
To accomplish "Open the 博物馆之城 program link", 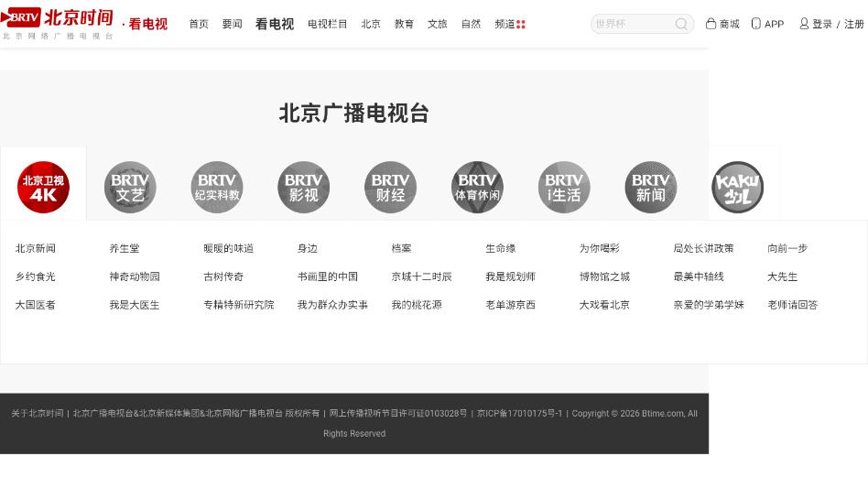I will [x=604, y=277].
